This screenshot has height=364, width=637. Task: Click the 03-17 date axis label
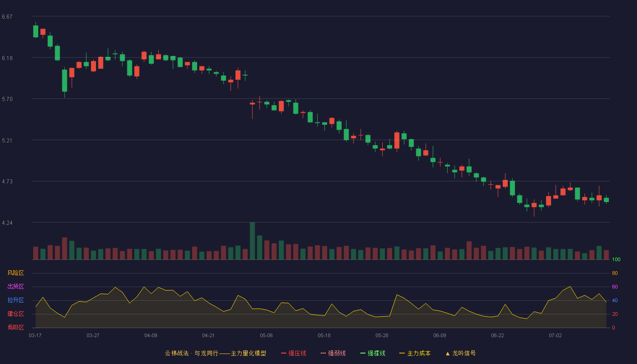pos(35,335)
